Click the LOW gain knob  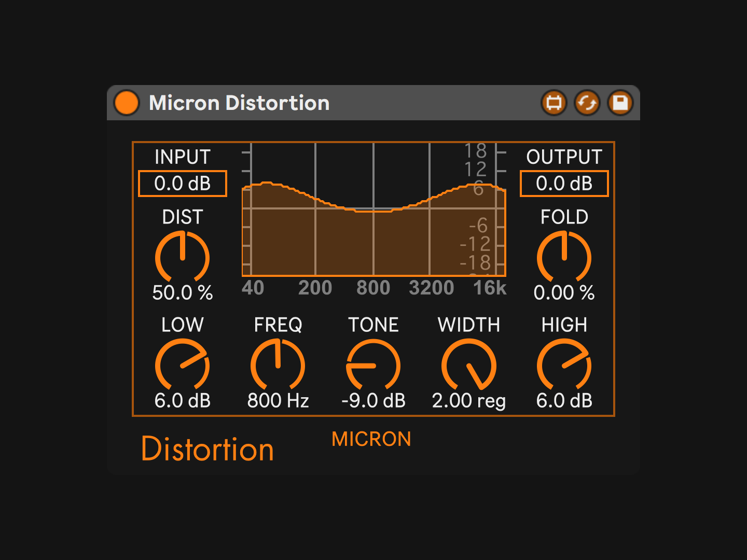point(183,365)
